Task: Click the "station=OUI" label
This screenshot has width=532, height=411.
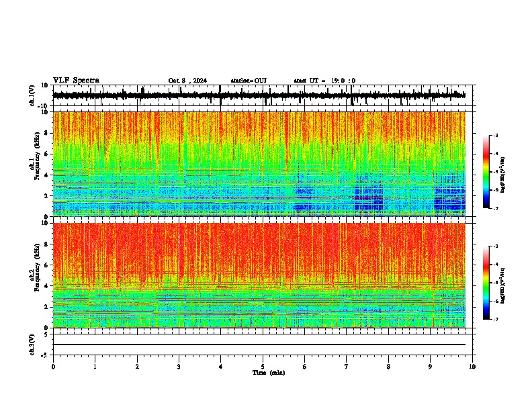Action: (x=249, y=81)
